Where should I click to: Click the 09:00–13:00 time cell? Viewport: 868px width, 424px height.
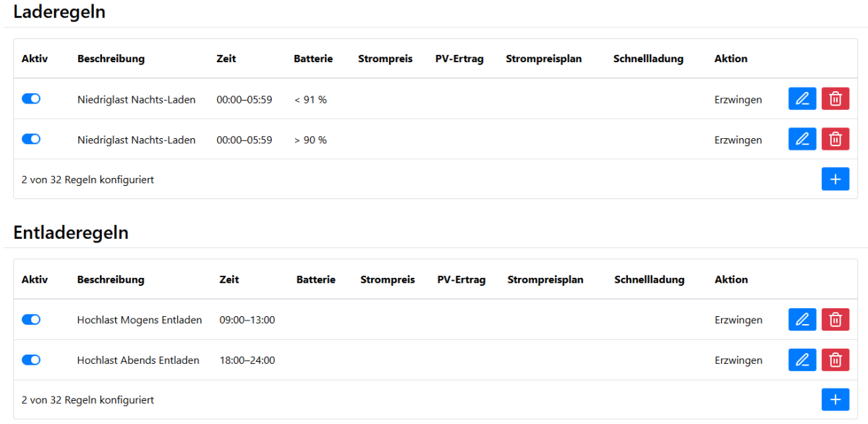tap(247, 320)
